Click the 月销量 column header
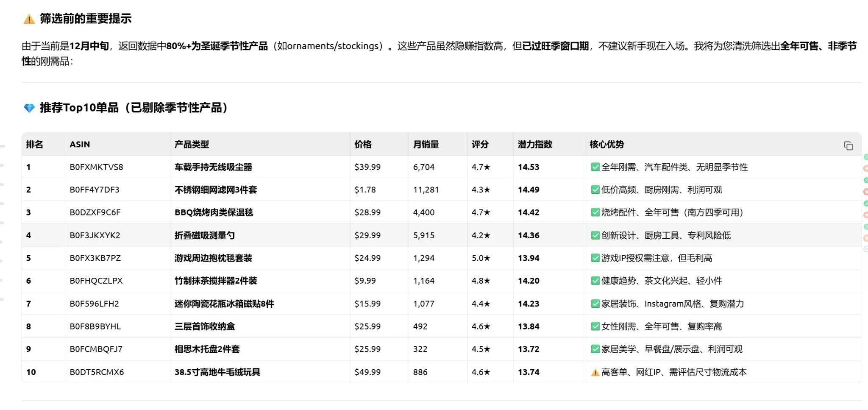Viewport: 868px width, 410px height. (426, 144)
